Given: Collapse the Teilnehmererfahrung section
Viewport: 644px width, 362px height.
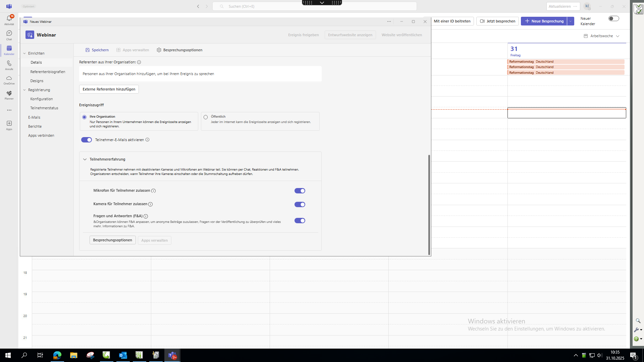Looking at the screenshot, I should pos(85,159).
